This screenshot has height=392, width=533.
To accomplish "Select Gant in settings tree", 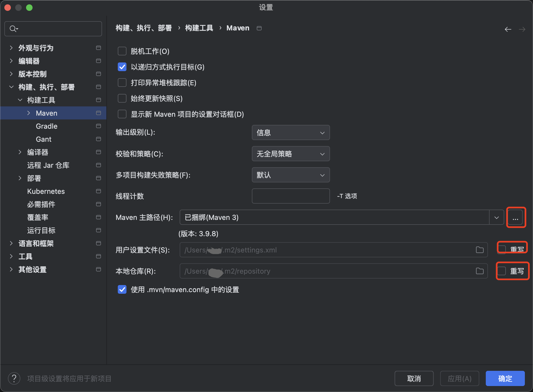I will click(x=43, y=139).
